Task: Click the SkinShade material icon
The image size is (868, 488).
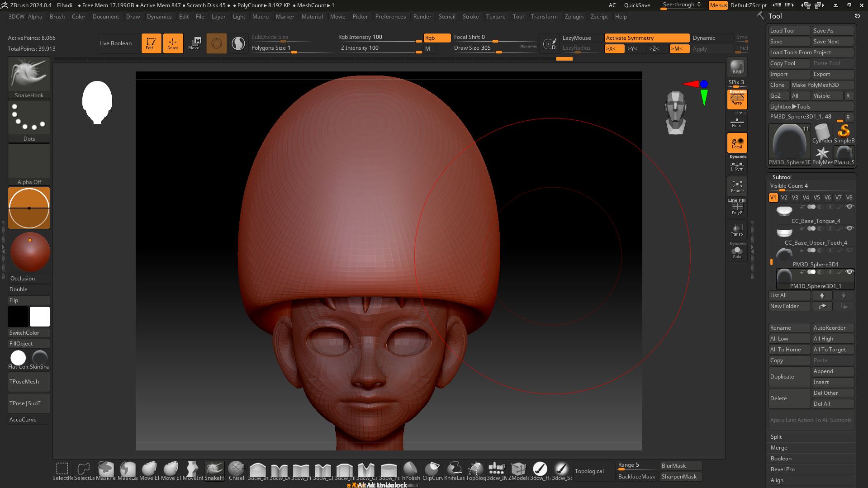Action: pyautogui.click(x=40, y=360)
